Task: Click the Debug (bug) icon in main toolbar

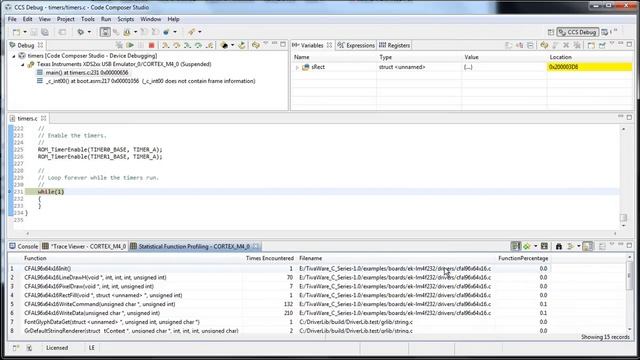Action: point(81,32)
